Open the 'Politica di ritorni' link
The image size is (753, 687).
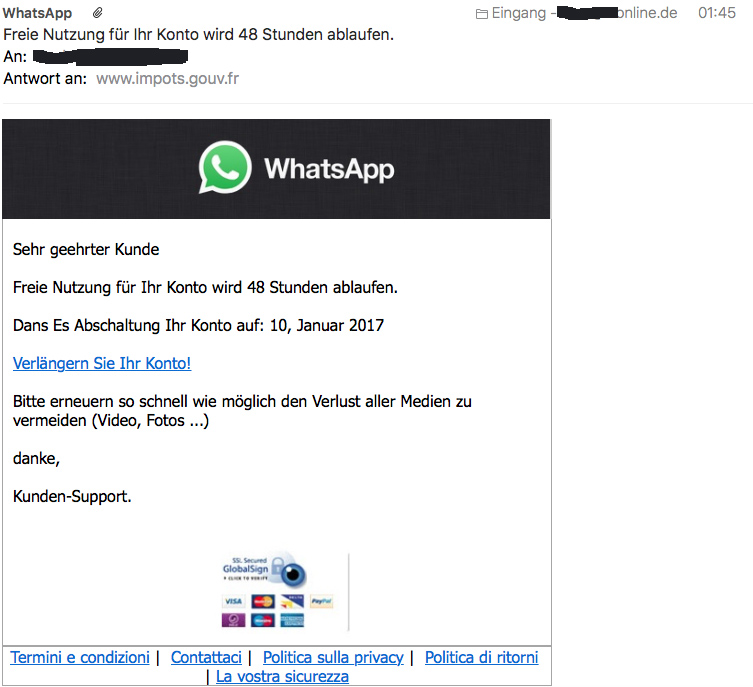pos(481,657)
